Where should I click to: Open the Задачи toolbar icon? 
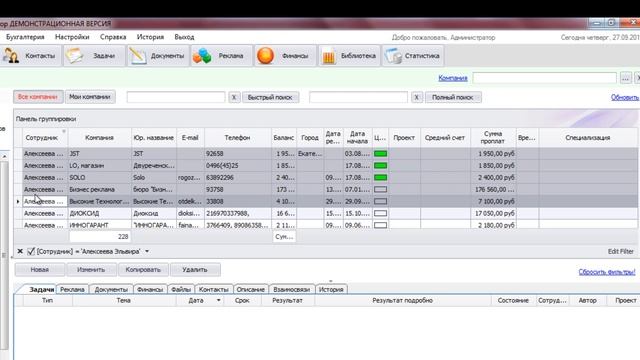[74, 56]
